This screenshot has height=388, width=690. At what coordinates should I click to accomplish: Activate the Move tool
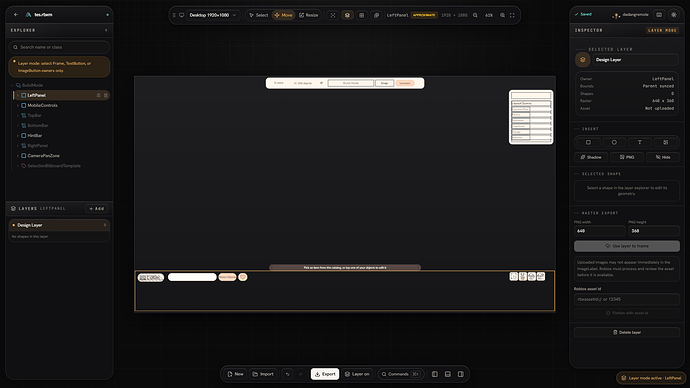[283, 15]
